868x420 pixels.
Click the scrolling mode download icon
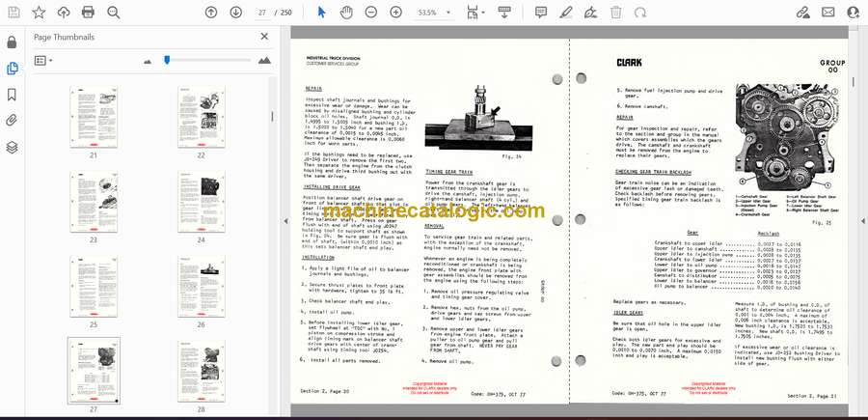pyautogui.click(x=504, y=13)
